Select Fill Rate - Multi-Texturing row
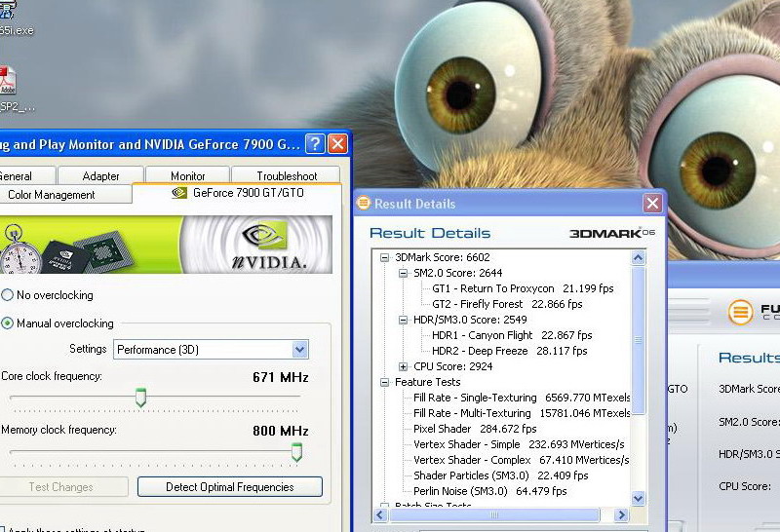This screenshot has height=532, width=780. (522, 413)
